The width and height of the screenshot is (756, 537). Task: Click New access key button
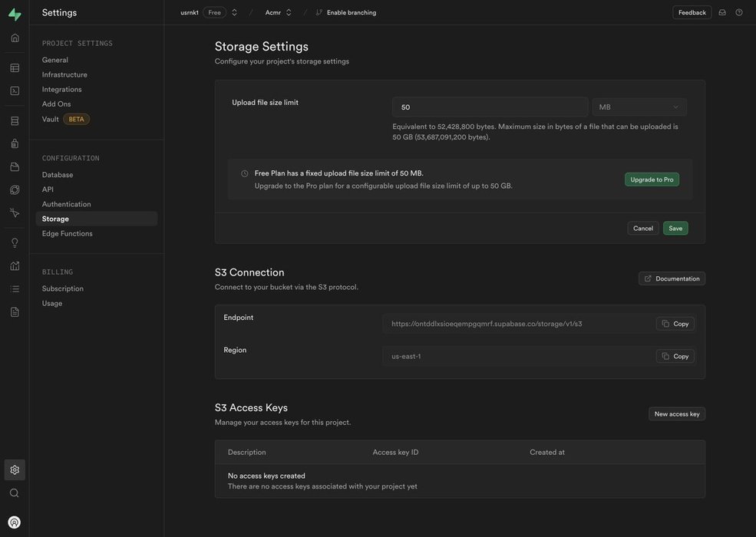[677, 414]
